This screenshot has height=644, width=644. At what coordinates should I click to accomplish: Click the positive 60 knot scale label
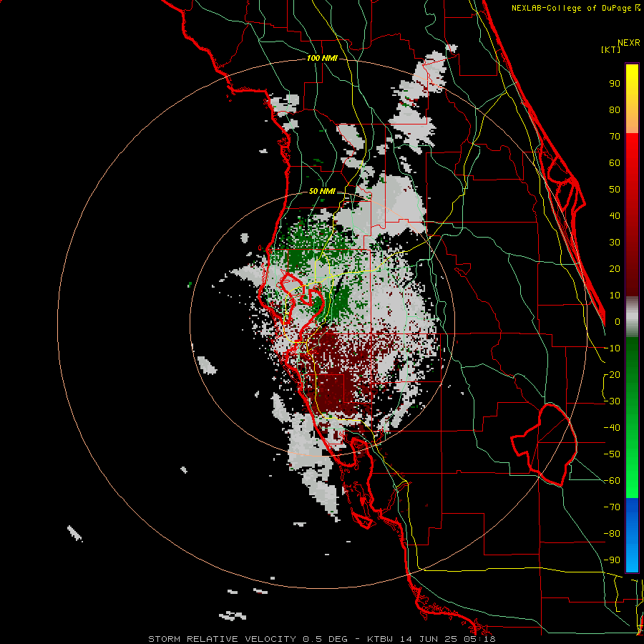click(x=615, y=163)
